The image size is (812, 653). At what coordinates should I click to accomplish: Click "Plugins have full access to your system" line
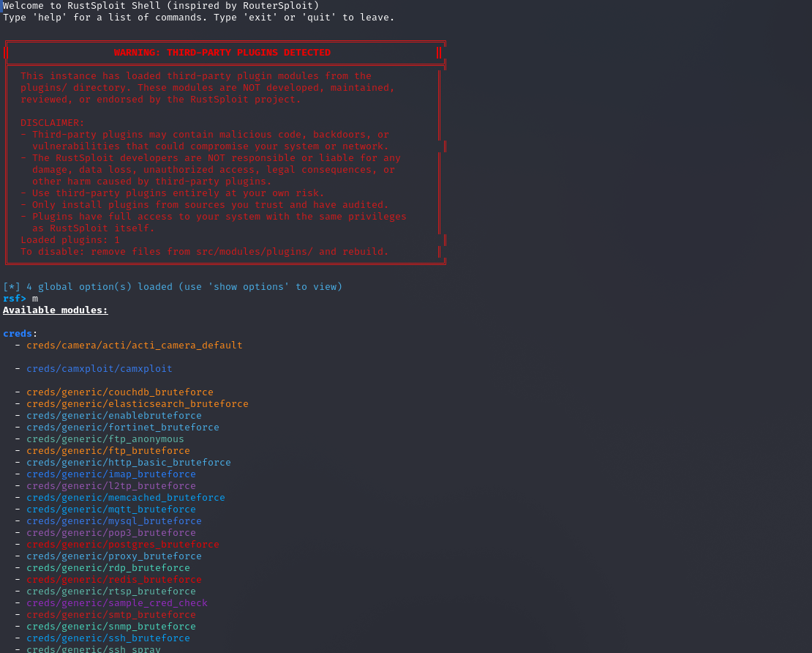pyautogui.click(x=214, y=217)
